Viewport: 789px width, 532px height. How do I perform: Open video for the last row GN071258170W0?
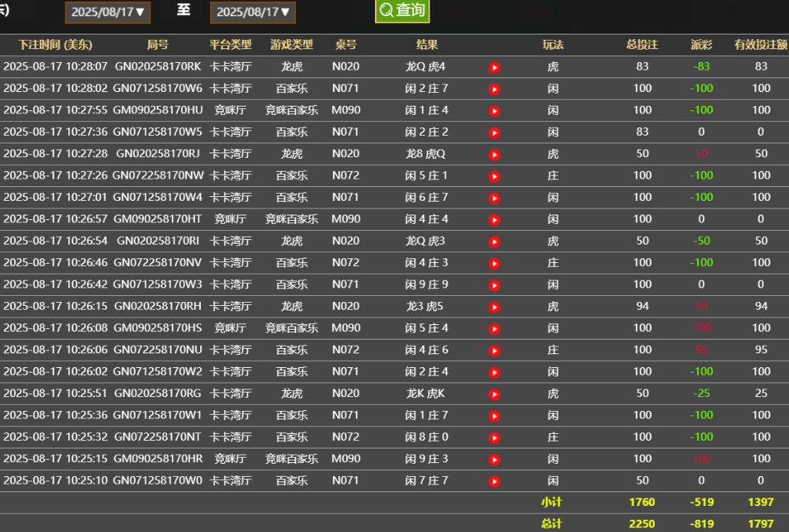(495, 481)
